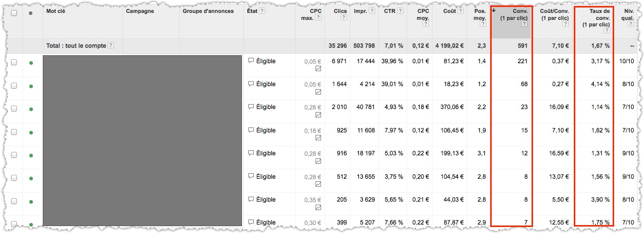The height and width of the screenshot is (233, 644).
Task: Sort table by Campagne column header
Action: coord(140,11)
